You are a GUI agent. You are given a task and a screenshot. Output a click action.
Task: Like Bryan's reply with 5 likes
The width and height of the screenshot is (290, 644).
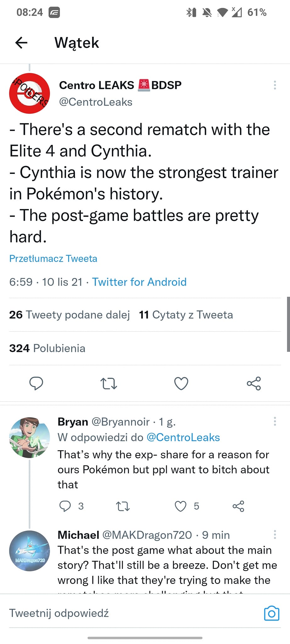tap(181, 506)
